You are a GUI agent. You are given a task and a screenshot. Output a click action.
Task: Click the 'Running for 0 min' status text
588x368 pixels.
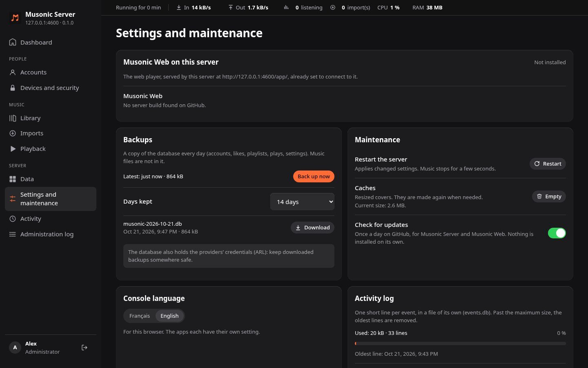(x=138, y=7)
